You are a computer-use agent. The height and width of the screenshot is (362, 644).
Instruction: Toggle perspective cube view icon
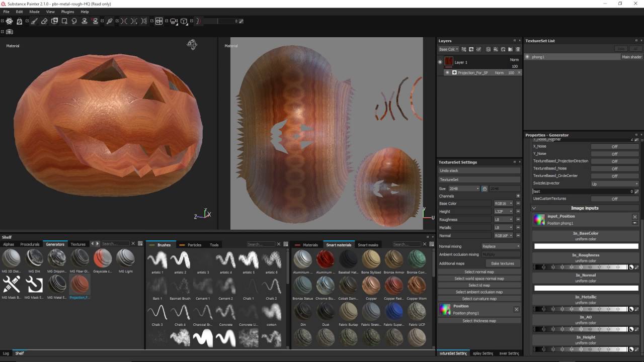184,21
